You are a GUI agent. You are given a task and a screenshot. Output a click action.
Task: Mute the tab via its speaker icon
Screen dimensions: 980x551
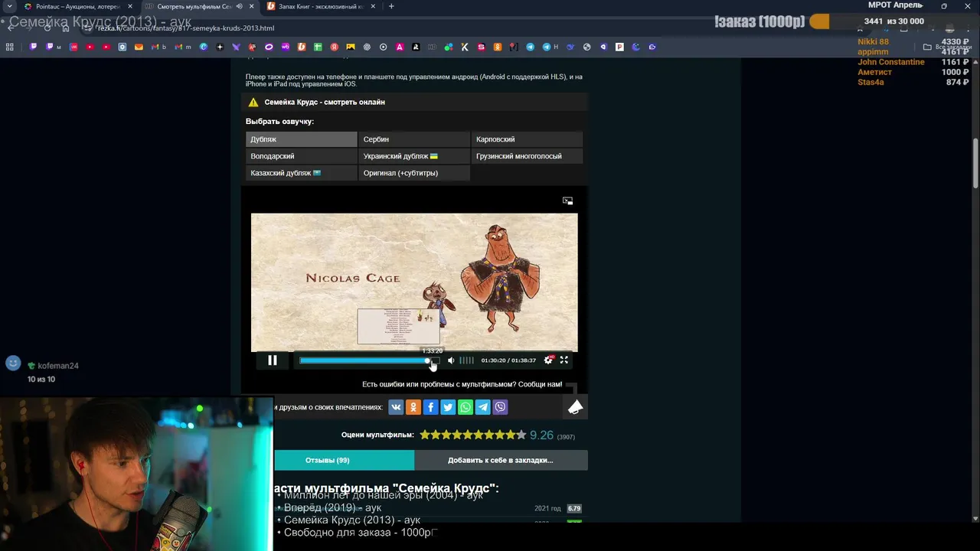240,6
